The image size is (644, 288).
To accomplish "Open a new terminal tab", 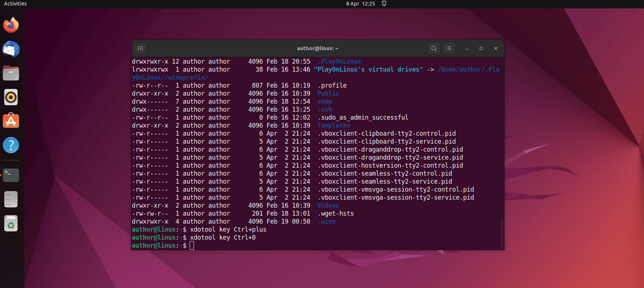I will pos(141,48).
